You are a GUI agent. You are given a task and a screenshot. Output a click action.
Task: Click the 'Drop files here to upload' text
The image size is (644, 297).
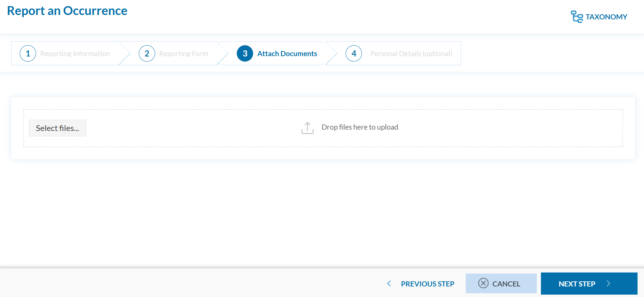(x=360, y=127)
